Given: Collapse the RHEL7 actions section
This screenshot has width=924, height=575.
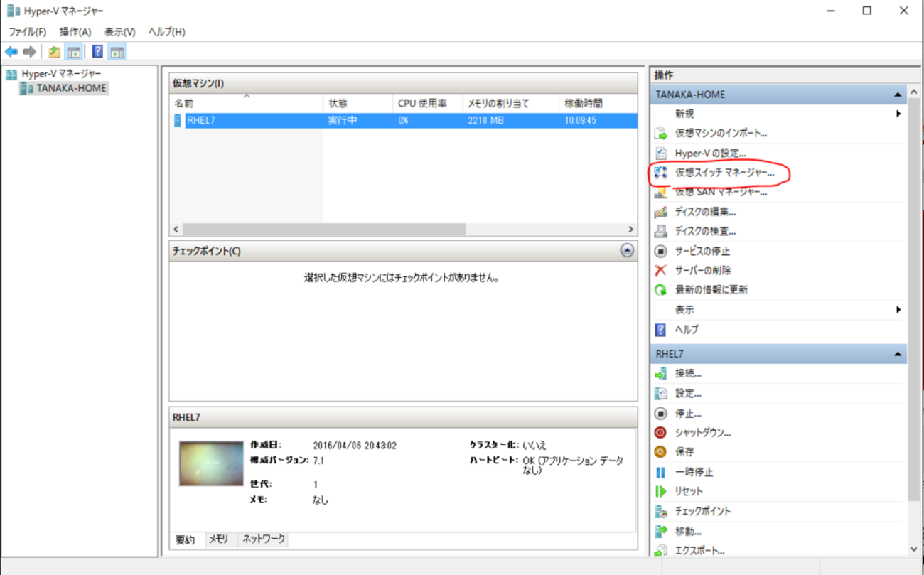Looking at the screenshot, I should (898, 354).
